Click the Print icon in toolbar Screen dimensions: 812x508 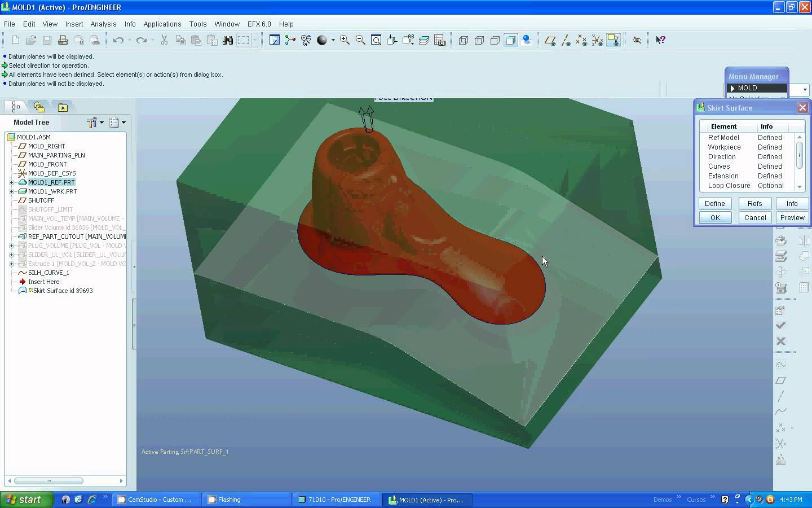pyautogui.click(x=63, y=40)
